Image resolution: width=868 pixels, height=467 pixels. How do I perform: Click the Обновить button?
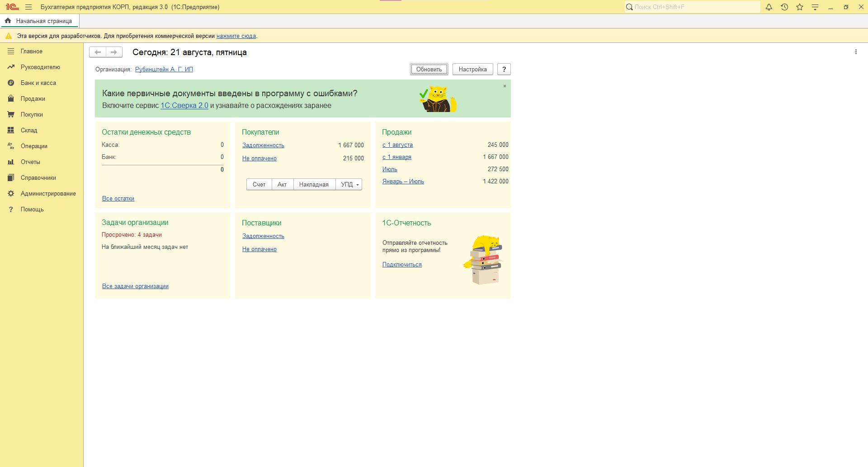(x=429, y=70)
